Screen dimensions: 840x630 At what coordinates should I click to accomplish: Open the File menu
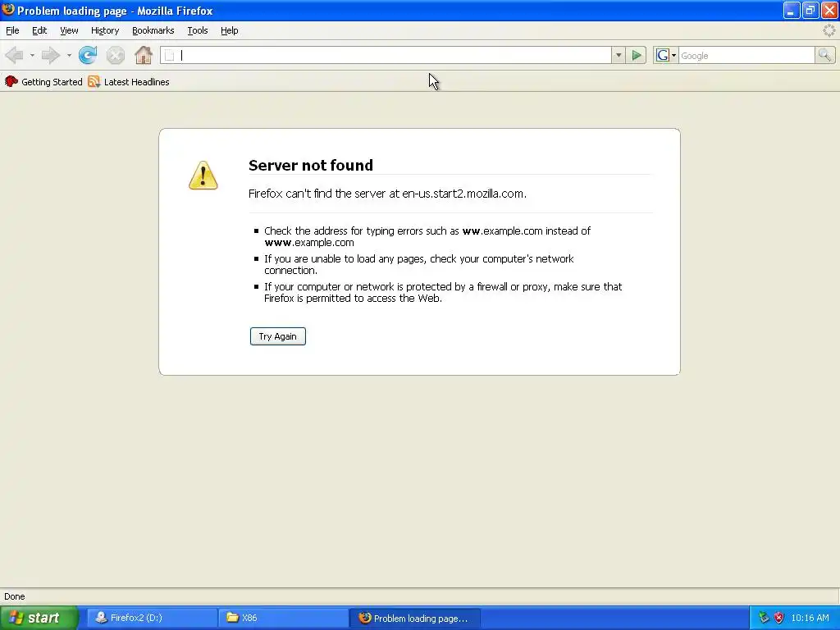click(12, 30)
